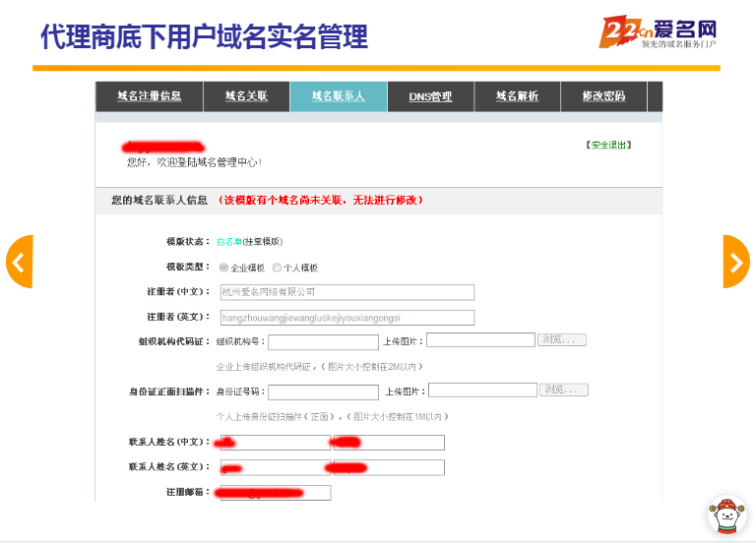Click 浏览 button for organization code image

563,339
